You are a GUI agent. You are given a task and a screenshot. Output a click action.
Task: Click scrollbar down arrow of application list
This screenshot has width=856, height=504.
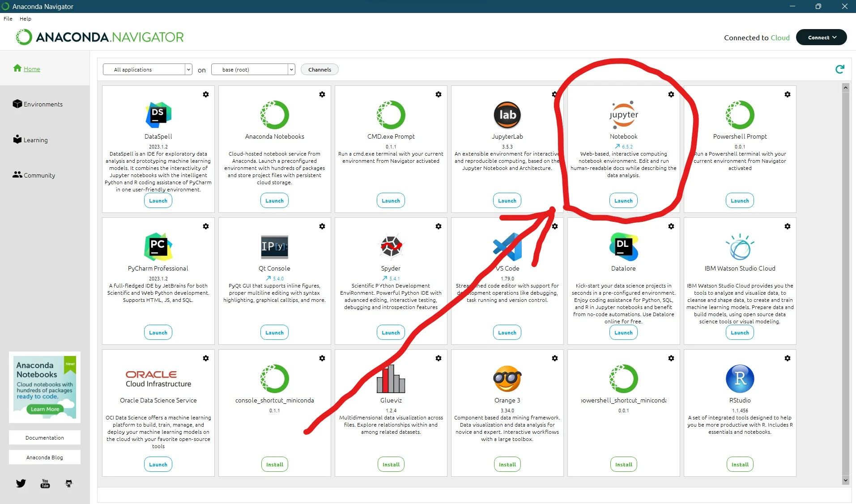coord(846,480)
